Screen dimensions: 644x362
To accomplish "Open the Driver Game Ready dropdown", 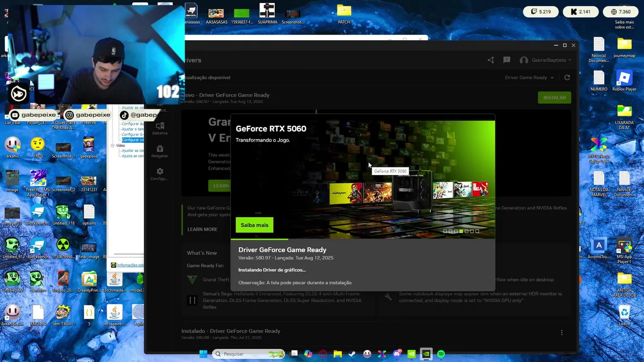I will pyautogui.click(x=529, y=77).
